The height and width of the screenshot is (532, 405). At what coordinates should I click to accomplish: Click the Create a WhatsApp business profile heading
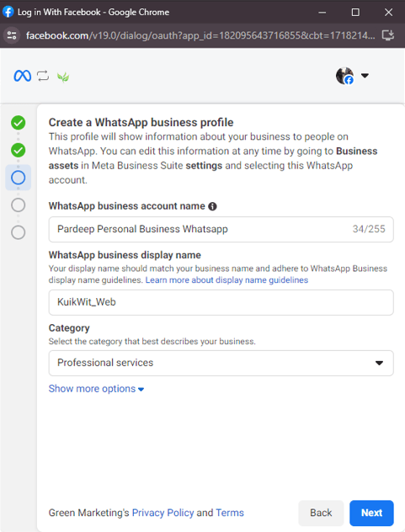click(141, 123)
